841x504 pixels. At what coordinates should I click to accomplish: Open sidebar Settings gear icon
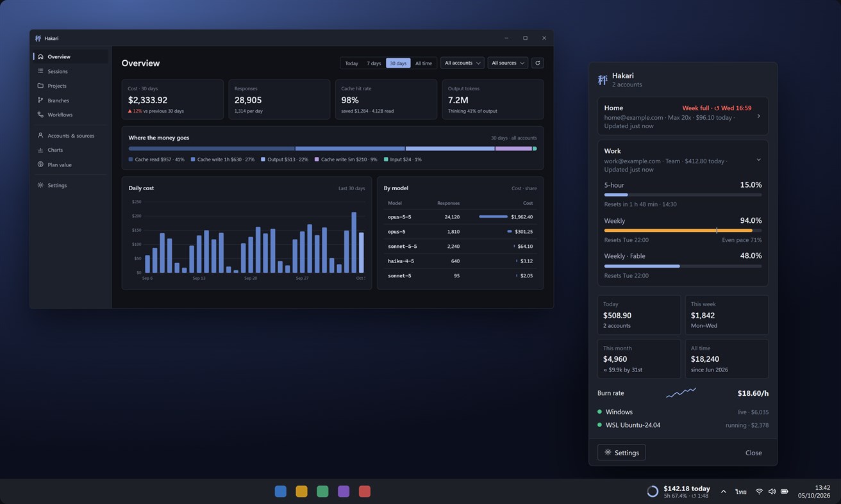click(40, 185)
